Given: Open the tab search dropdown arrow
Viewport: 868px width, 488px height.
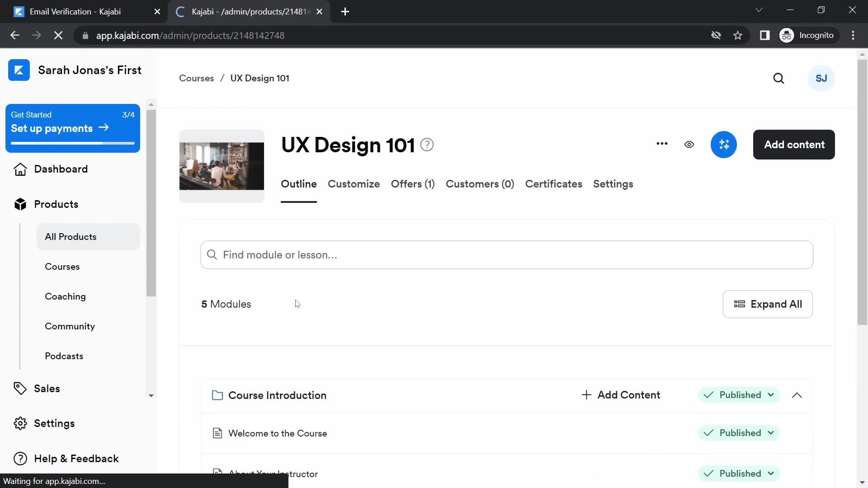Looking at the screenshot, I should (759, 10).
